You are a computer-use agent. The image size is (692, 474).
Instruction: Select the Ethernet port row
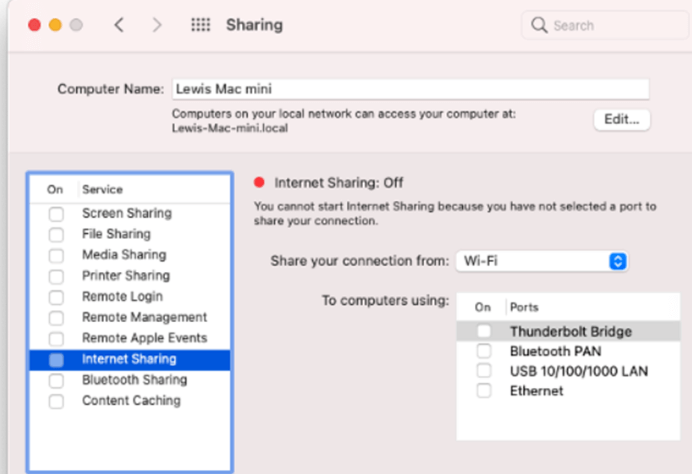click(x=568, y=391)
